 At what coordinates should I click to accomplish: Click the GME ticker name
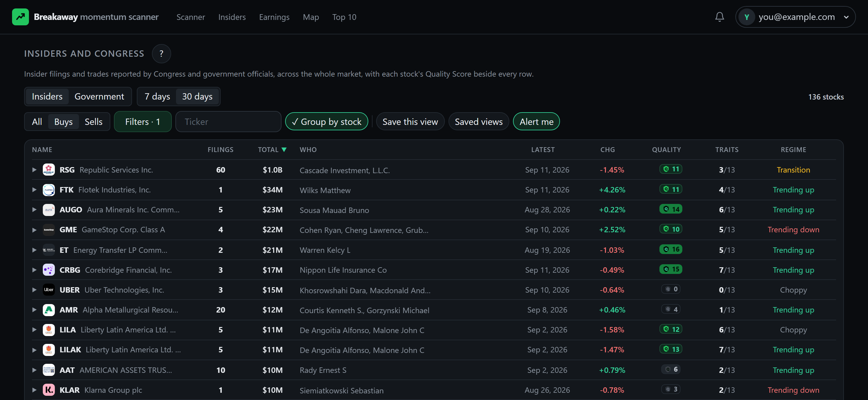68,230
